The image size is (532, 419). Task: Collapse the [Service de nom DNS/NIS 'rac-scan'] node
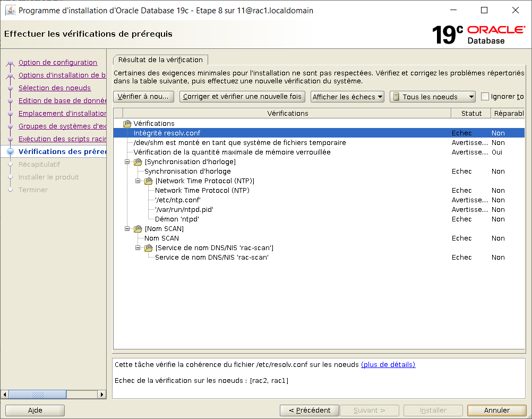pyautogui.click(x=138, y=247)
